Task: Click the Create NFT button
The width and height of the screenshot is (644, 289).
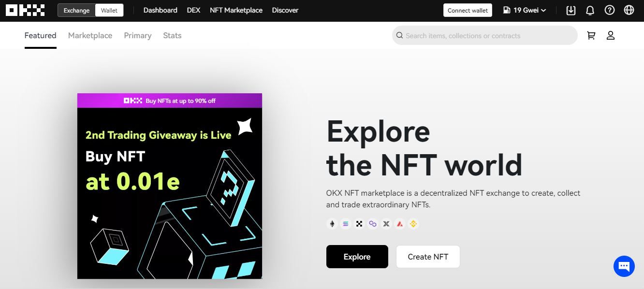Action: coord(428,257)
